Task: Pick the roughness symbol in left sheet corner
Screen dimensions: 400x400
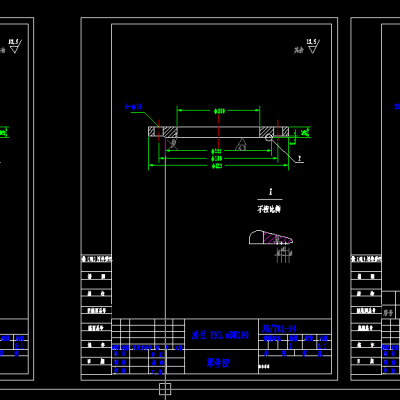Action: (x=14, y=46)
